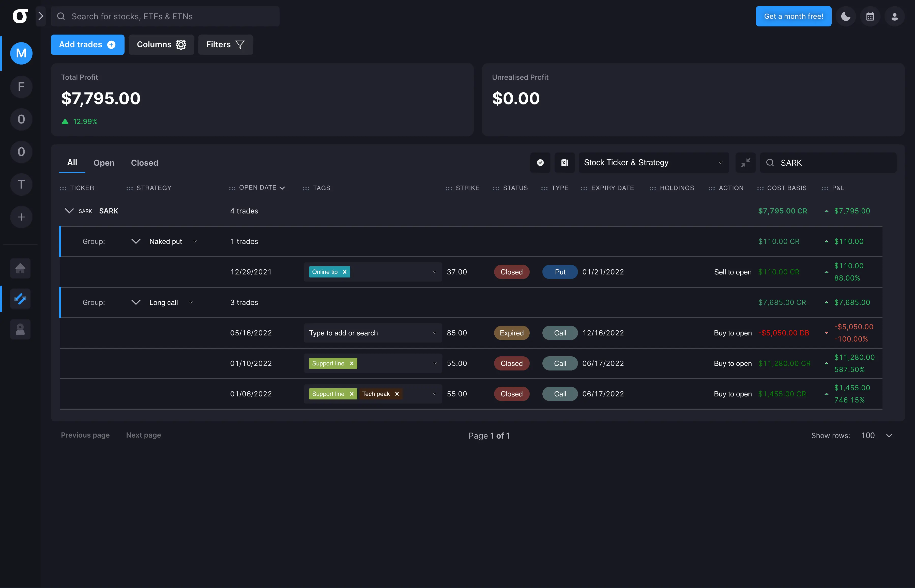Select the Open trades tab
Image resolution: width=915 pixels, height=588 pixels.
(x=103, y=163)
